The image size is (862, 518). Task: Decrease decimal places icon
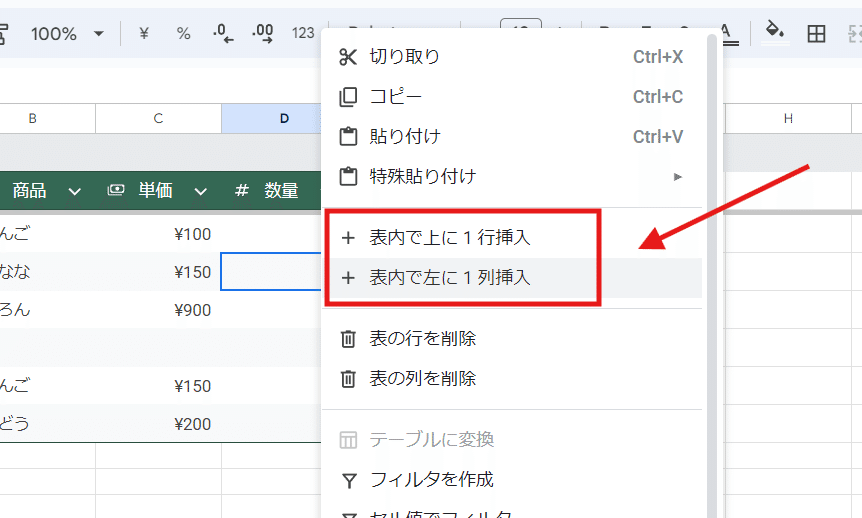223,34
